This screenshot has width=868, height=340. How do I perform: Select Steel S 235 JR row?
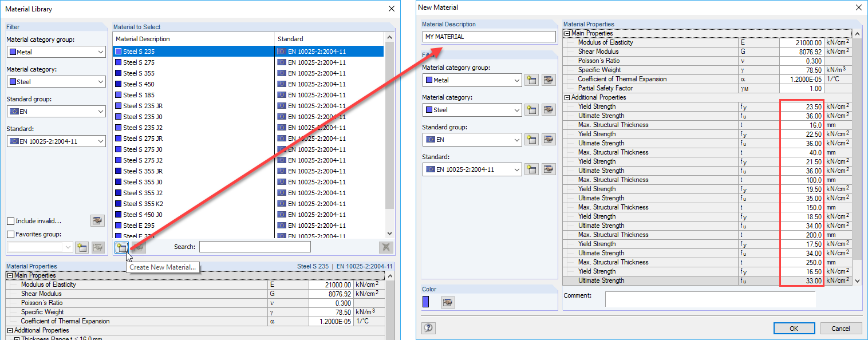click(x=248, y=106)
